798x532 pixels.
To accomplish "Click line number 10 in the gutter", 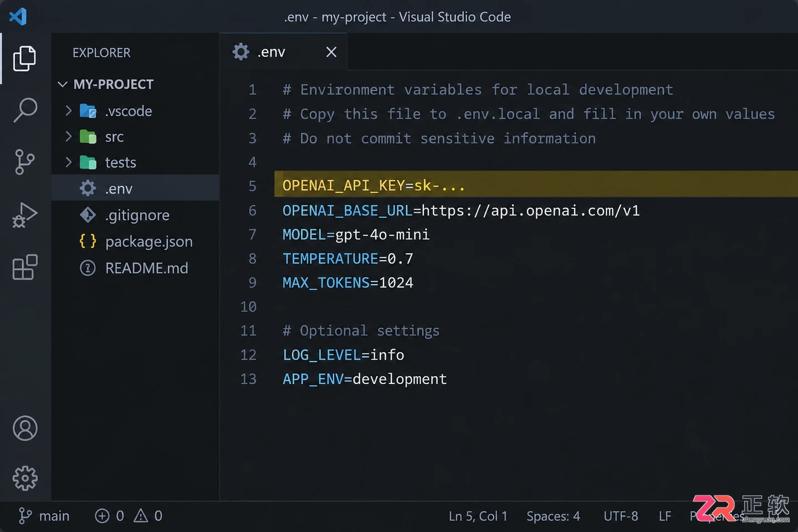I will pyautogui.click(x=248, y=307).
